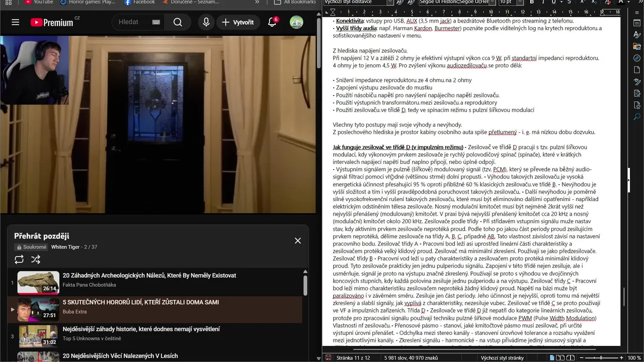
Task: Toggle bold formatting in Writer
Action: pyautogui.click(x=532, y=2)
